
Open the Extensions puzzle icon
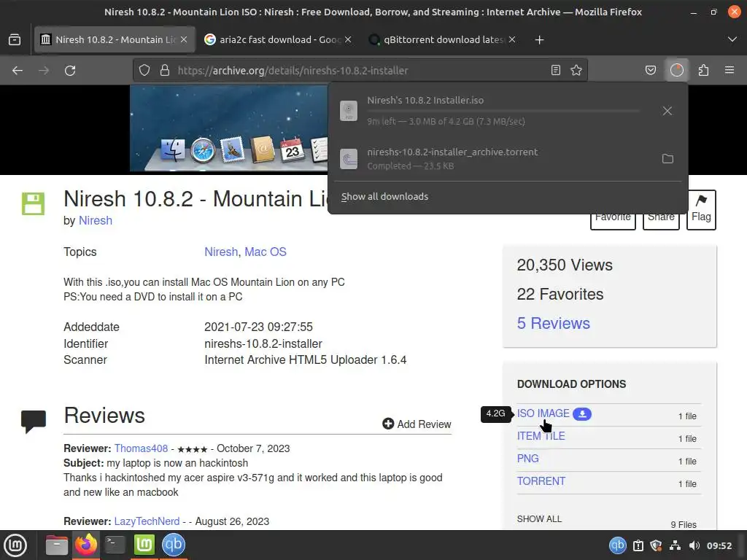[x=703, y=71]
